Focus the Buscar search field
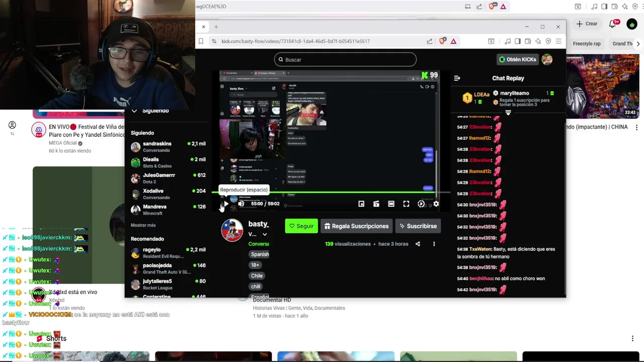 click(x=345, y=59)
